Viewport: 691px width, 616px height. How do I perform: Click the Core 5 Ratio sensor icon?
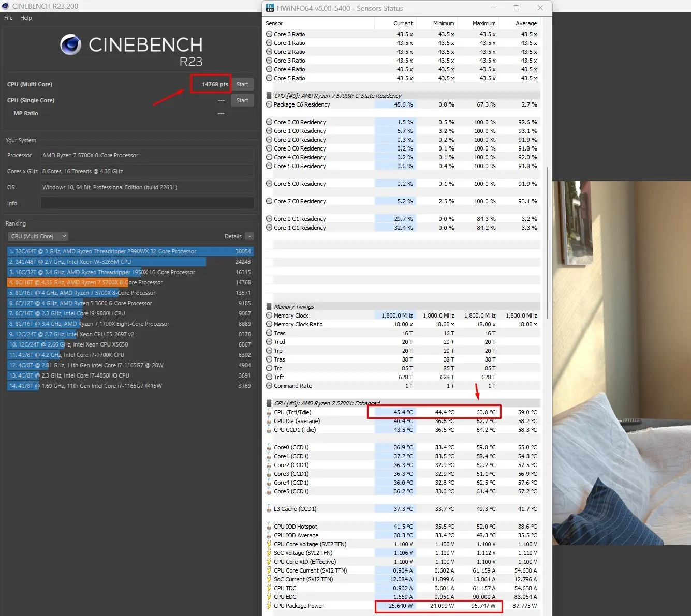coord(269,78)
